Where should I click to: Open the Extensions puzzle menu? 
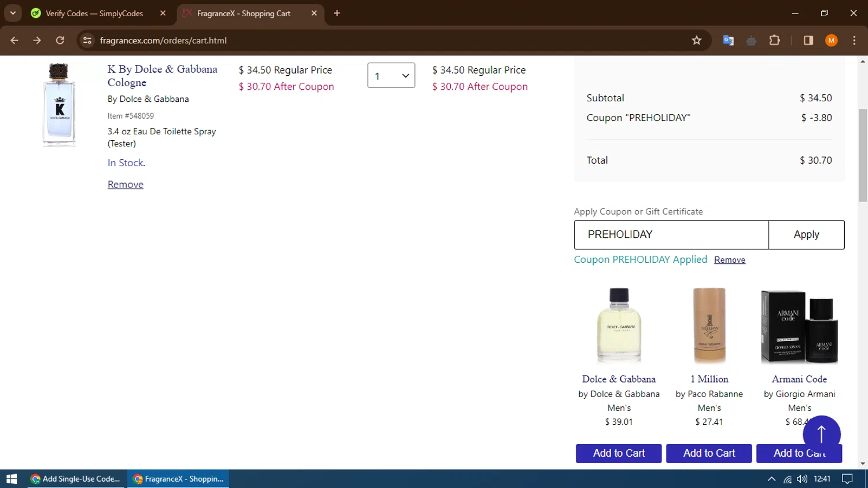[775, 41]
